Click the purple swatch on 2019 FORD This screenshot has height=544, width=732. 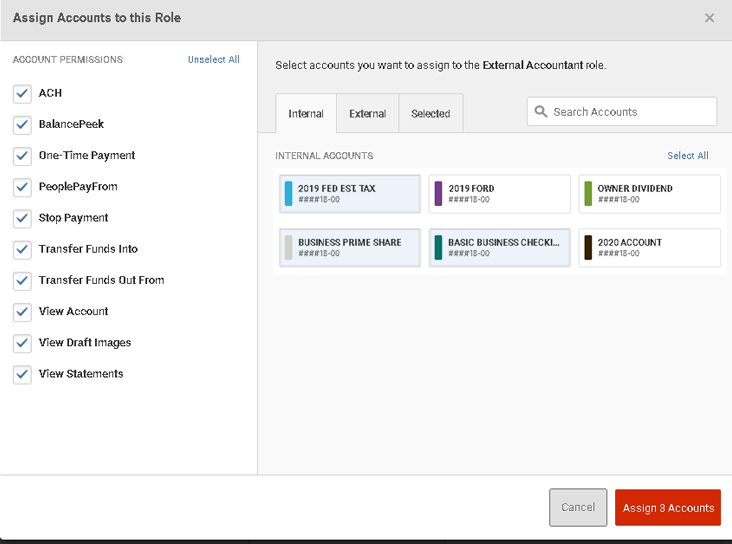438,193
